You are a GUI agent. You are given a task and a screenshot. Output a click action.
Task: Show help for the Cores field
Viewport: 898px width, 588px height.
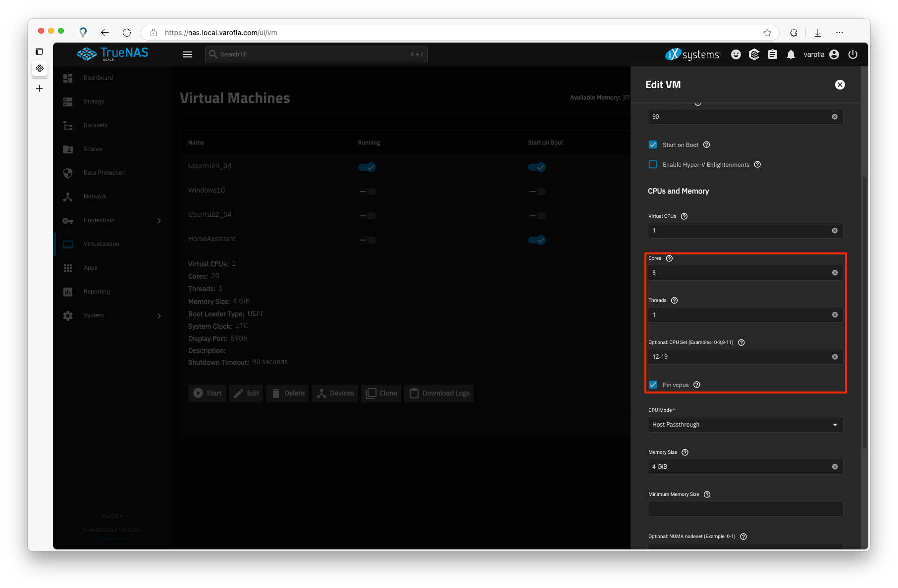point(669,258)
